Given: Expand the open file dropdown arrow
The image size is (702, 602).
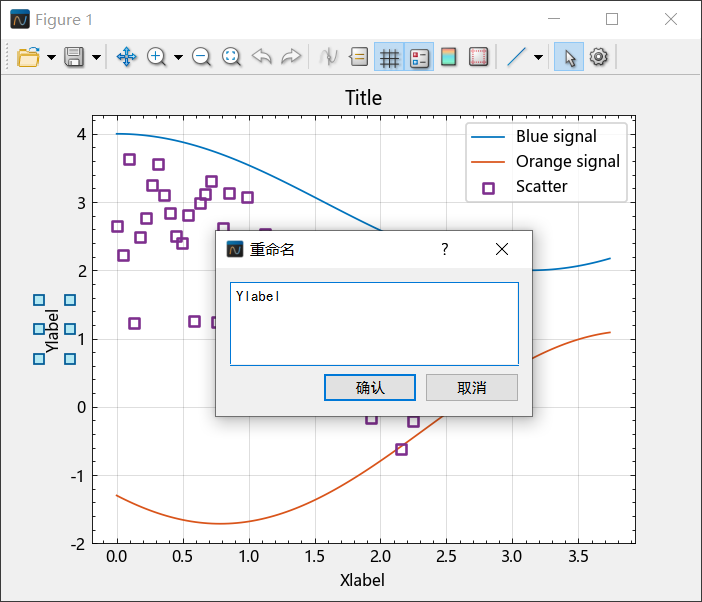Looking at the screenshot, I should click(x=51, y=57).
